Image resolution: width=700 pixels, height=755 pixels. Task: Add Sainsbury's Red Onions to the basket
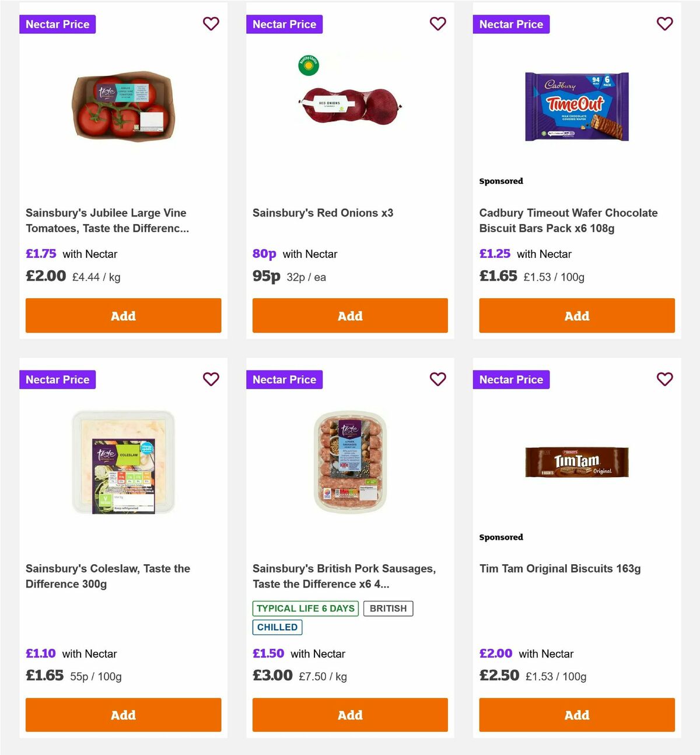350,316
